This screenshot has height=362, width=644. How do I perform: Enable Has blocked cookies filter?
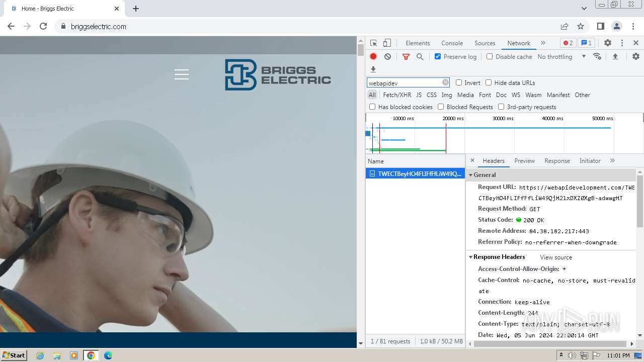coord(372,107)
